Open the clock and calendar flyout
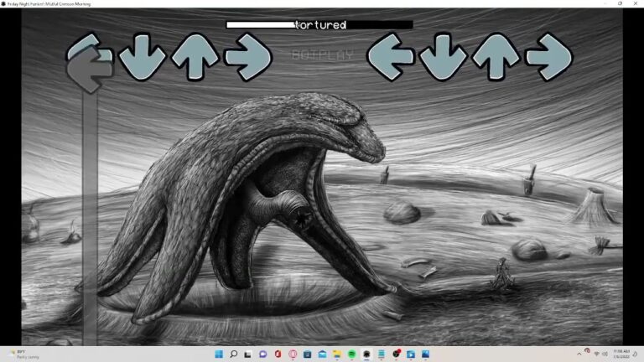 pos(621,354)
